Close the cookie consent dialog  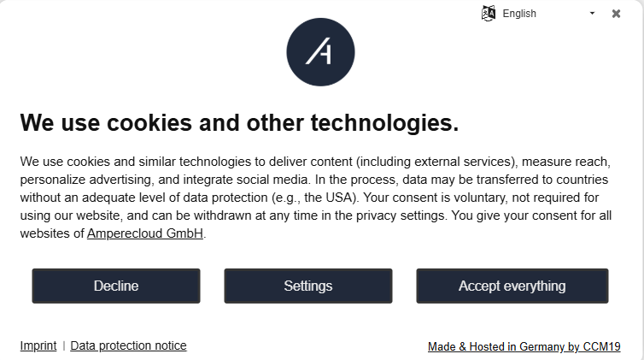pos(617,14)
